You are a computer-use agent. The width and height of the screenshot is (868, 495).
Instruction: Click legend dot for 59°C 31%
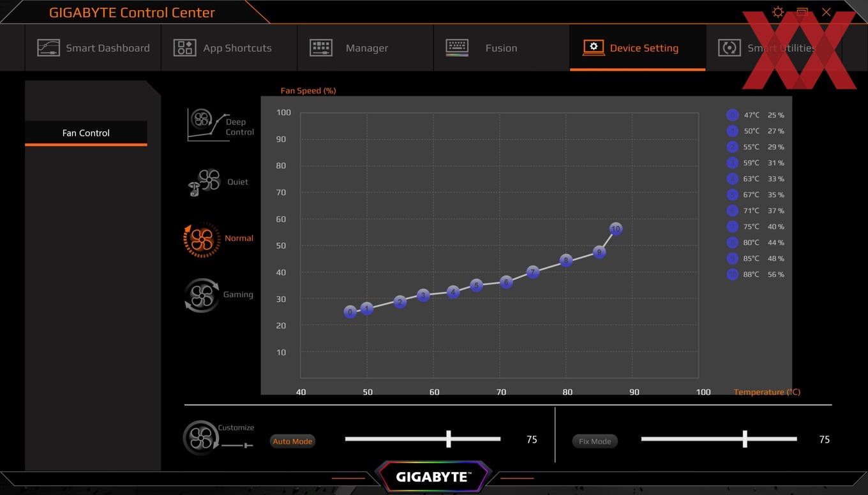coord(732,163)
